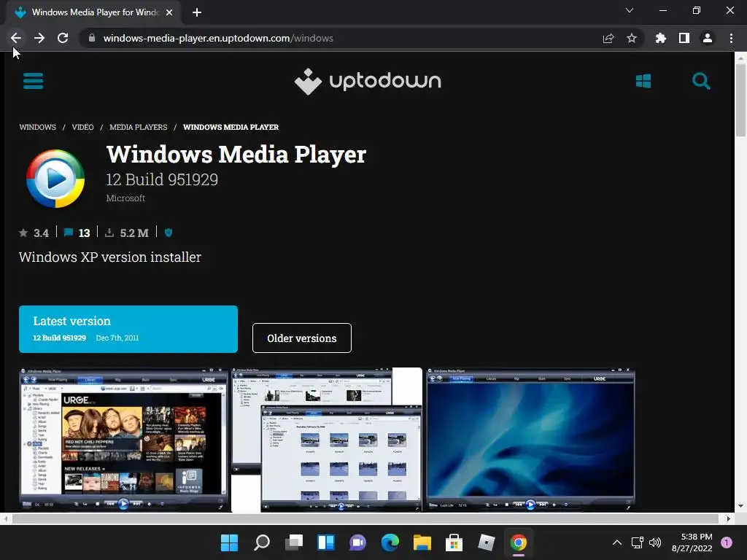
Task: Open File Explorer from taskbar
Action: [x=422, y=542]
